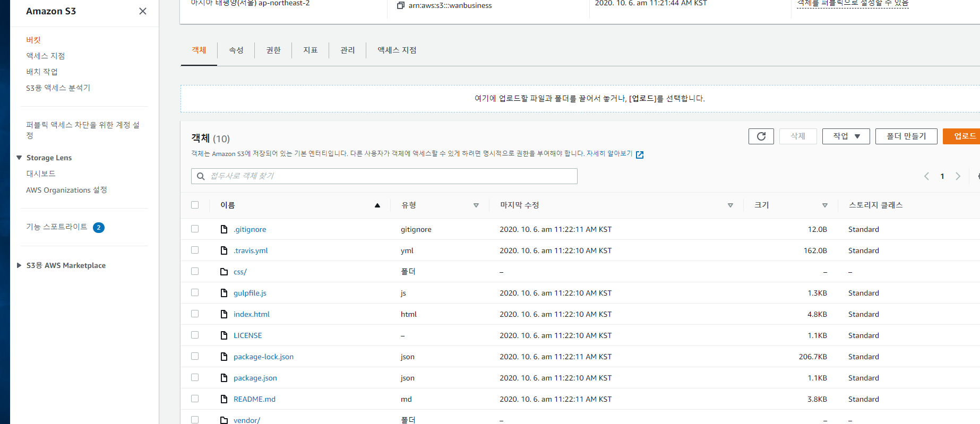Select the css/ row checkbox
Image resolution: width=980 pixels, height=424 pixels.
tap(195, 271)
